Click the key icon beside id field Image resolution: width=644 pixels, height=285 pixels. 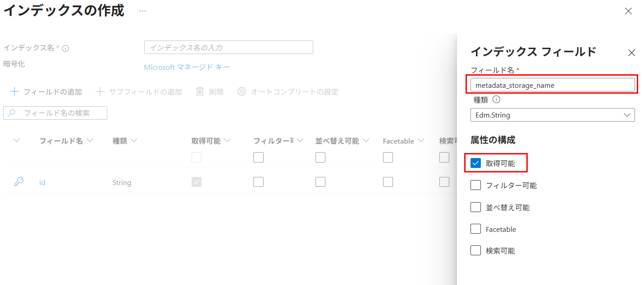click(19, 182)
